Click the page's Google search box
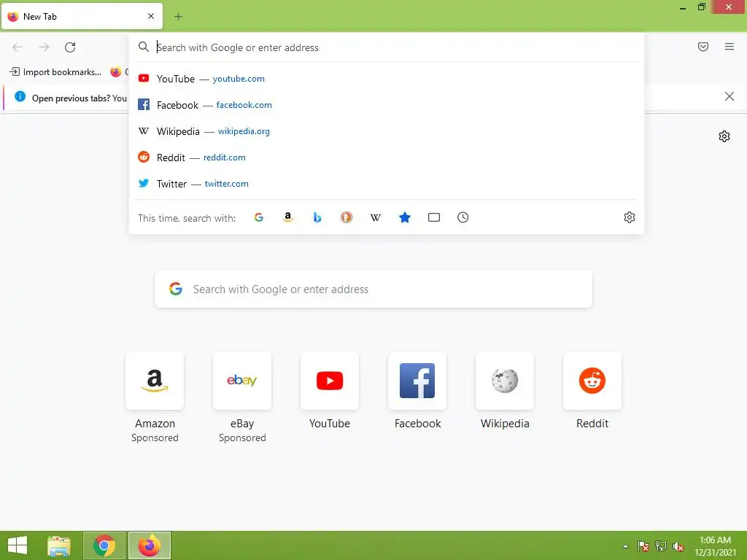747x560 pixels. coord(373,289)
